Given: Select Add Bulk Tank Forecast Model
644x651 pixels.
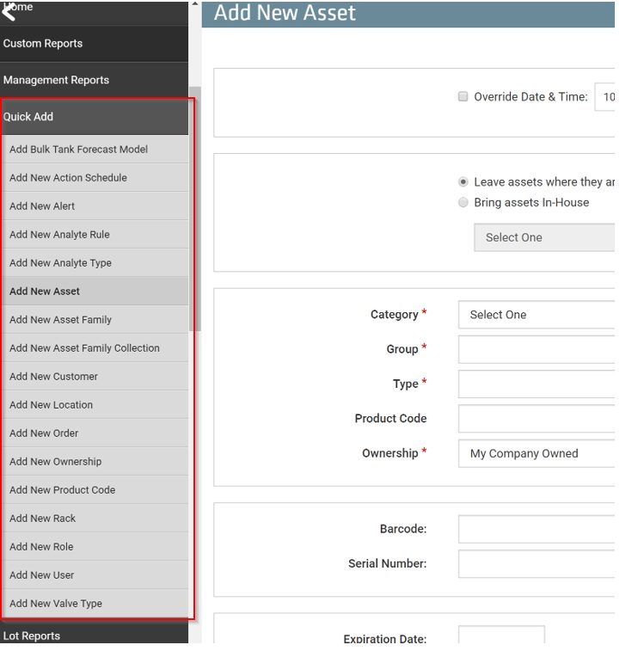Looking at the screenshot, I should point(95,149).
